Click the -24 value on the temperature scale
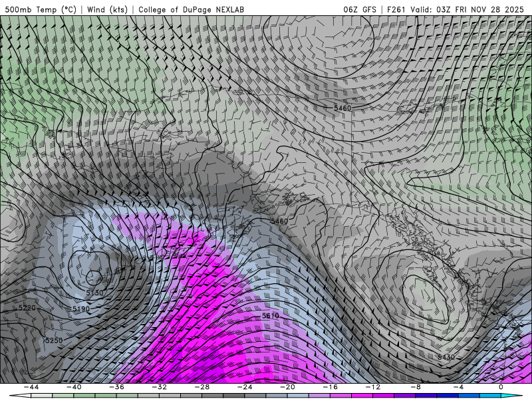532x399 pixels. 245,387
